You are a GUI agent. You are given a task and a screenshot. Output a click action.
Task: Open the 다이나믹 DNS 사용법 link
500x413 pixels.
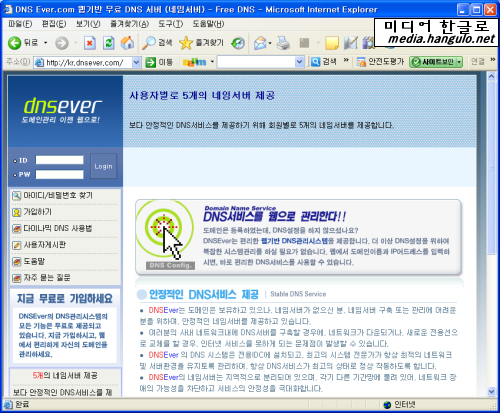58,228
